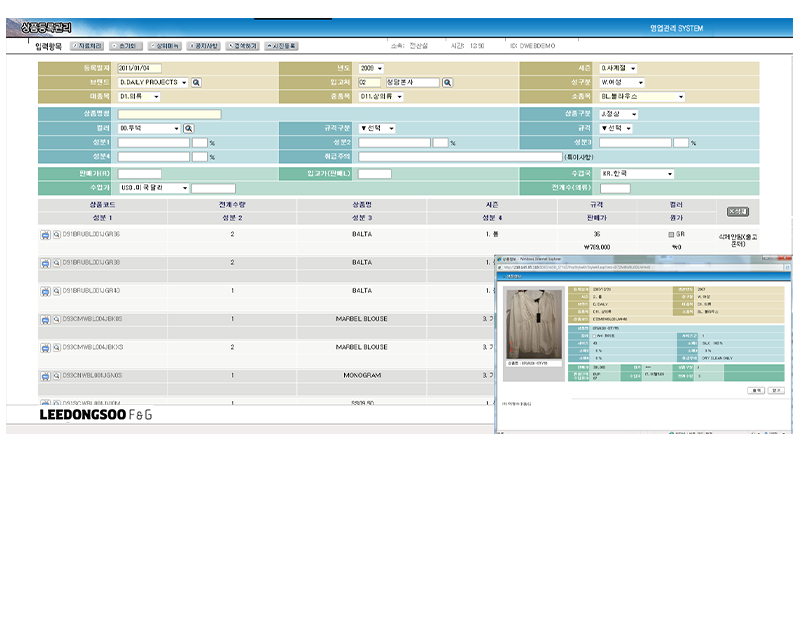Tick the GR checkbox in the first row
This screenshot has width=800, height=640.
click(671, 234)
